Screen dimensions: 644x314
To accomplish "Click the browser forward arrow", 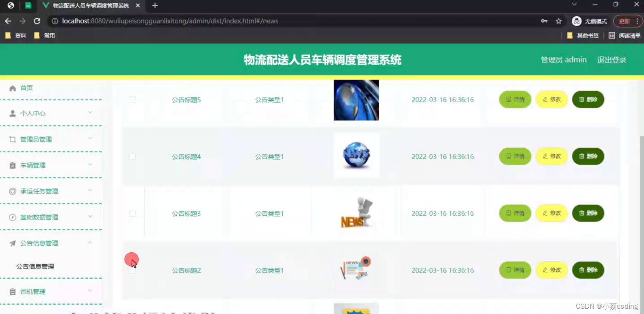I will [x=22, y=21].
